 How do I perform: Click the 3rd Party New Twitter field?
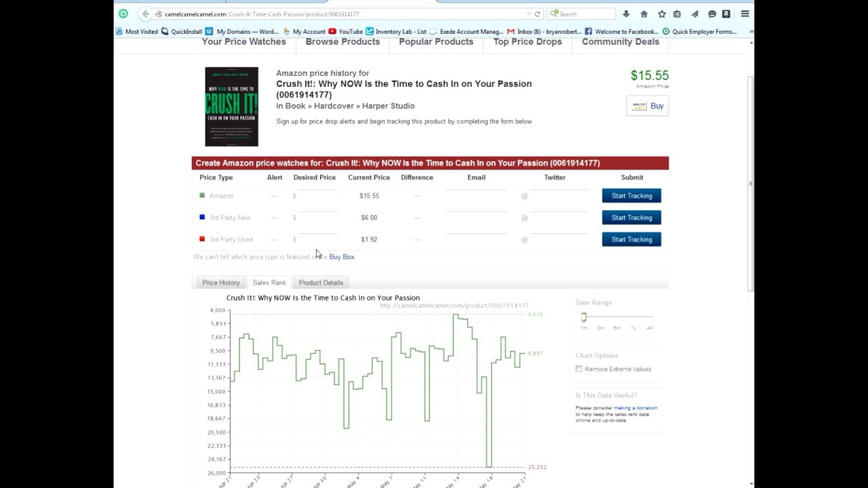click(x=559, y=217)
